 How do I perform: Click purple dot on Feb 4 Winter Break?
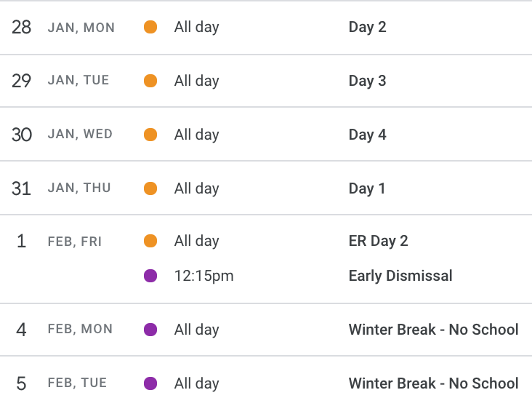pos(150,329)
